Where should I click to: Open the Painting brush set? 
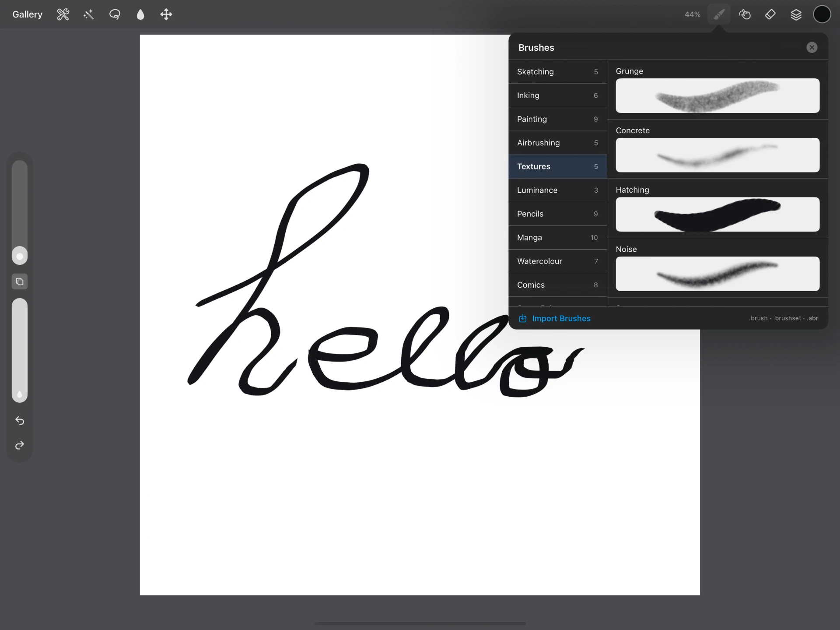tap(557, 119)
